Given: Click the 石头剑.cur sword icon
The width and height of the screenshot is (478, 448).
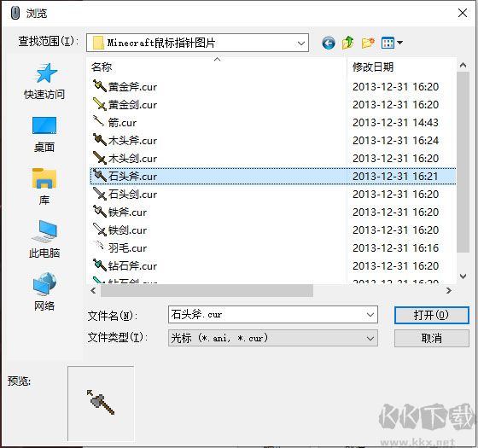Looking at the screenshot, I should coord(99,194).
